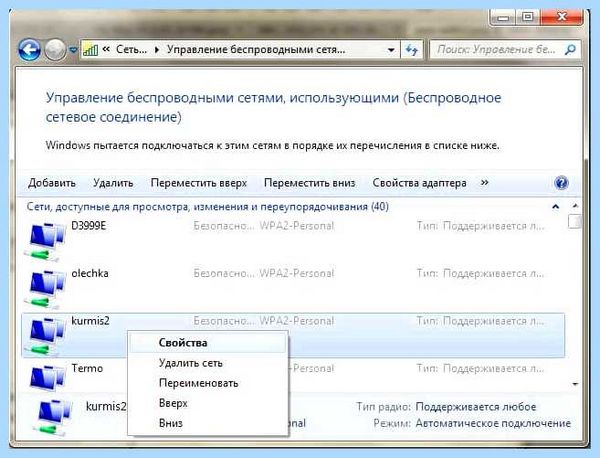Viewport: 600px width, 458px height.
Task: Open breadcrumb segment "Сеть..."
Action: click(131, 49)
